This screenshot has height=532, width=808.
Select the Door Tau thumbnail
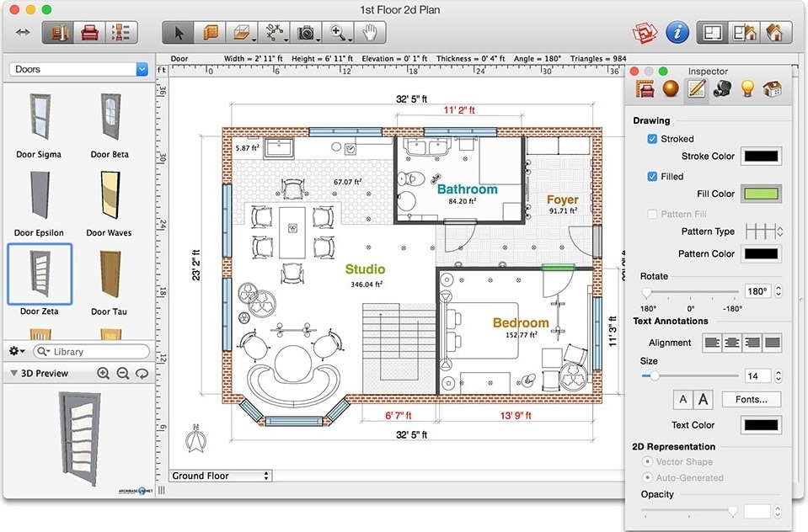[110, 274]
